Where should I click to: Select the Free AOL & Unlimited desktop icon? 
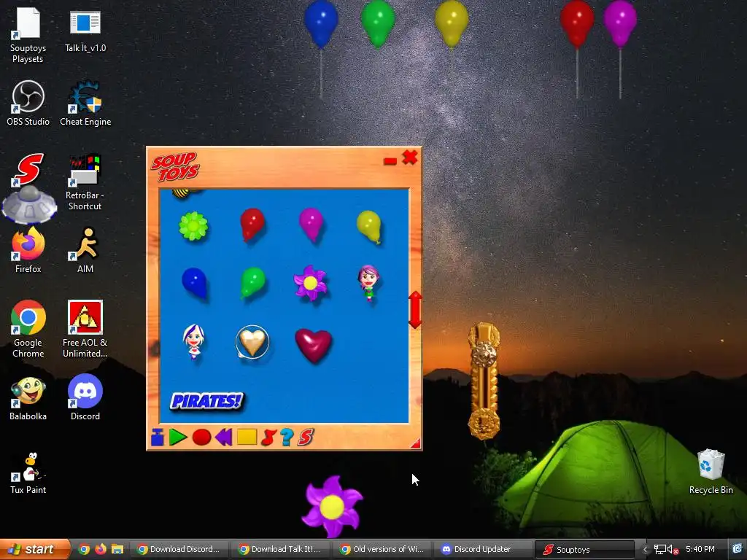coord(85,329)
